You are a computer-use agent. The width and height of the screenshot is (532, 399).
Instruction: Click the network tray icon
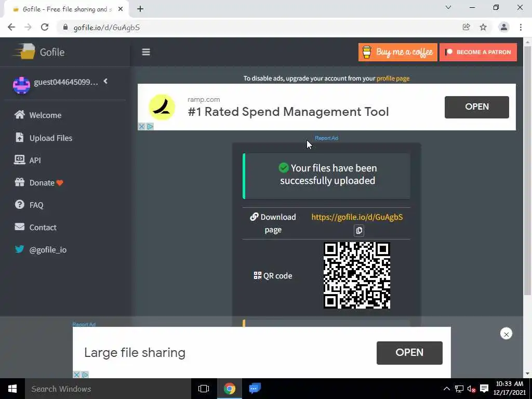(459, 389)
